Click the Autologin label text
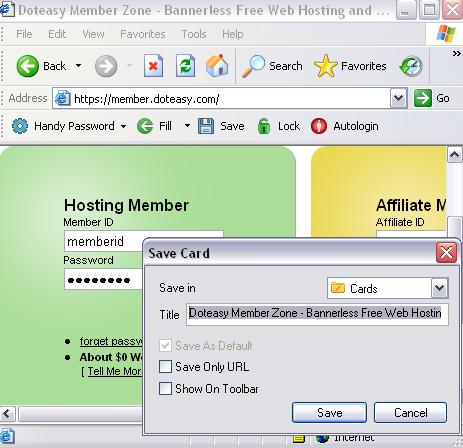 [x=356, y=126]
